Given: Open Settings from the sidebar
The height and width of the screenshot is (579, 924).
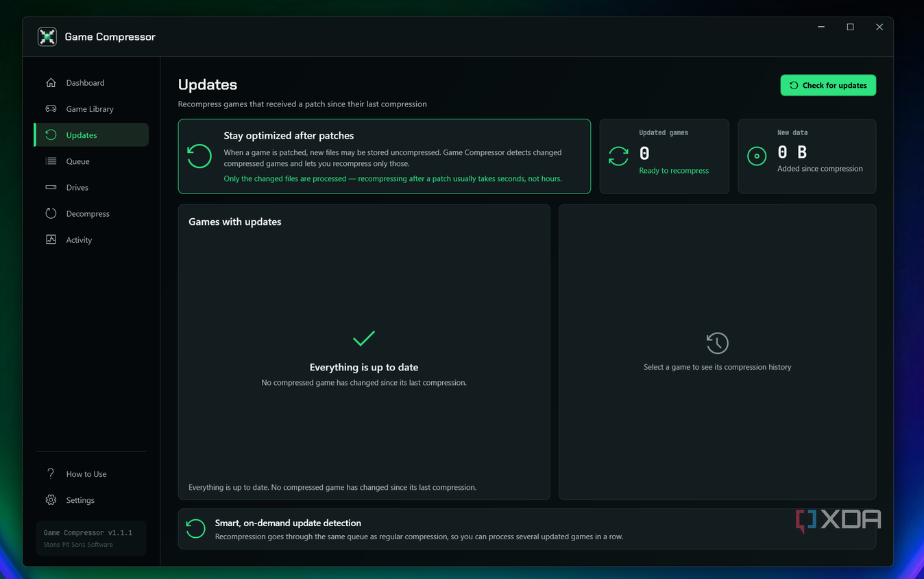Looking at the screenshot, I should pos(91,500).
